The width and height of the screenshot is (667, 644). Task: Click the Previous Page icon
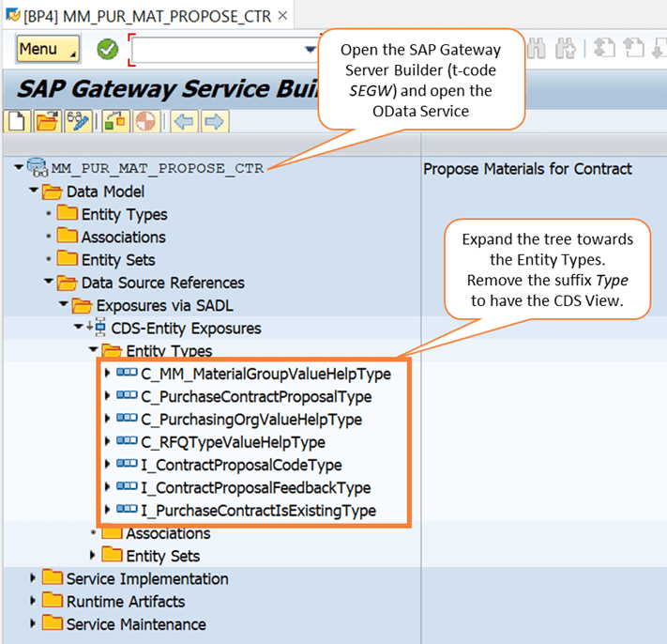click(x=633, y=48)
